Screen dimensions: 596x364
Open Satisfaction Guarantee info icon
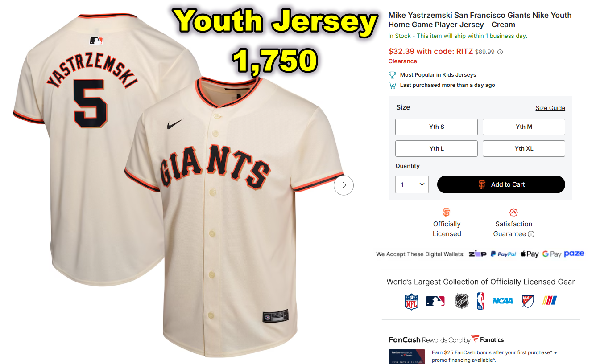(x=531, y=234)
